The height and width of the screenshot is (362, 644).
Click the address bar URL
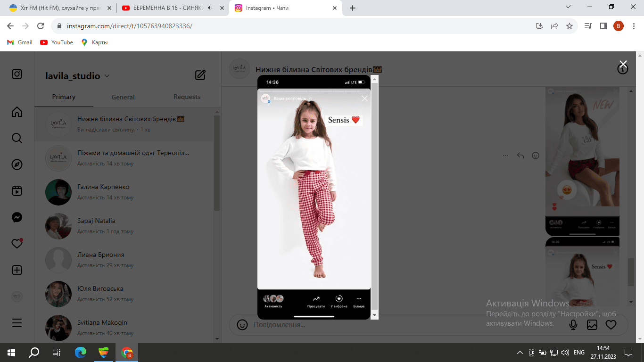click(130, 26)
